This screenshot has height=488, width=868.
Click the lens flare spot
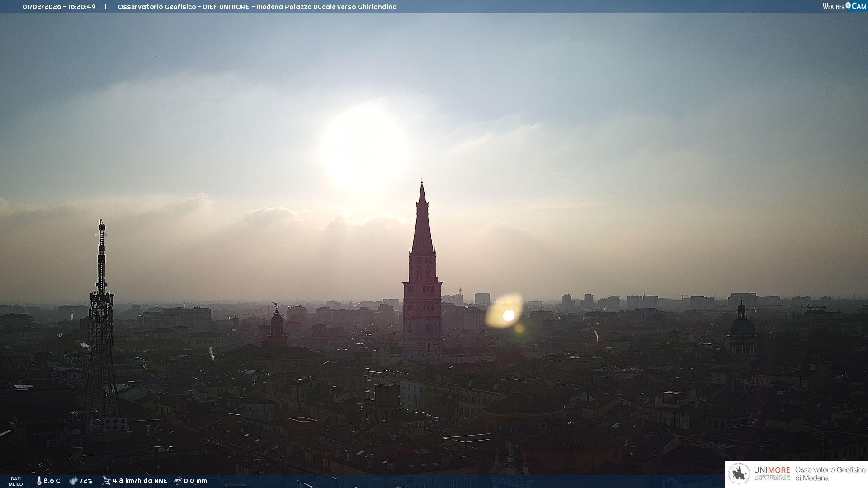[x=508, y=315]
